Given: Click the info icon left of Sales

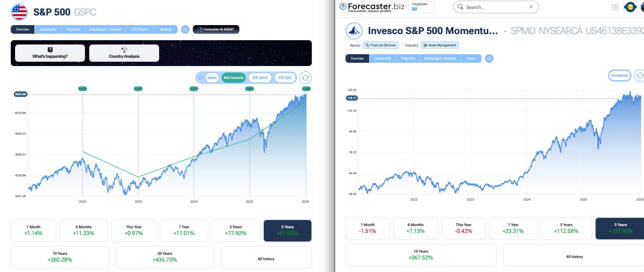Looking at the screenshot, I should click(201, 78).
